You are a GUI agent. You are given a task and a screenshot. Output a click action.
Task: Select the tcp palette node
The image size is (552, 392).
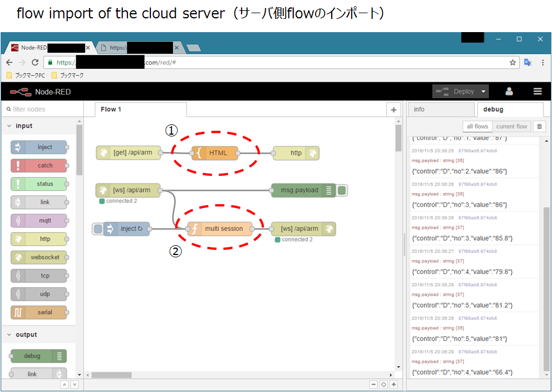click(38, 276)
